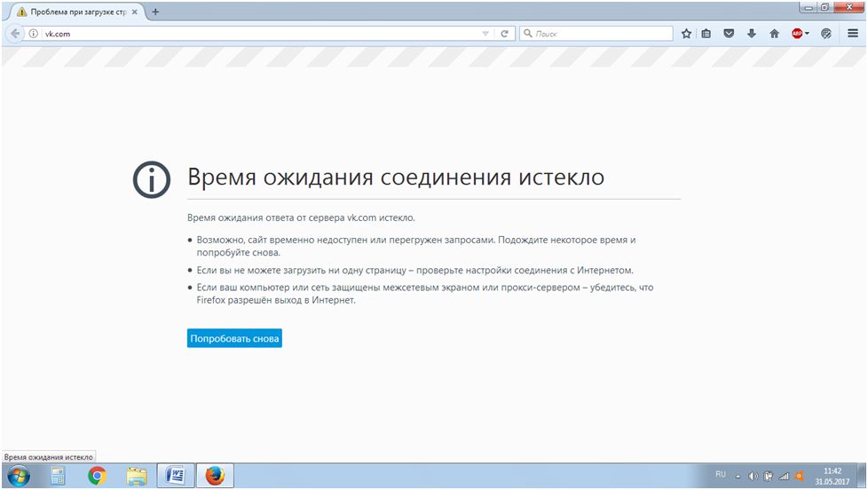Switch to Microsoft Word taskbar icon
Image resolution: width=868 pixels, height=490 pixels.
tap(176, 476)
